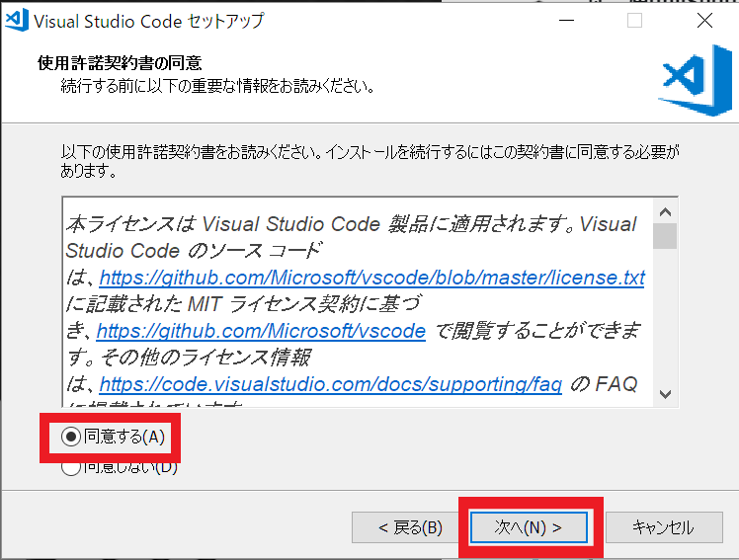Click the 使用許諾契約書の同意 heading
Screen dimensions: 739x560
tap(120, 62)
